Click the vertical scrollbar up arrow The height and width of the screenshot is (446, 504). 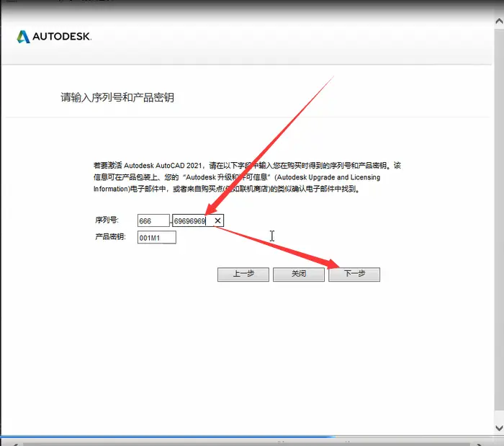[499, 21]
